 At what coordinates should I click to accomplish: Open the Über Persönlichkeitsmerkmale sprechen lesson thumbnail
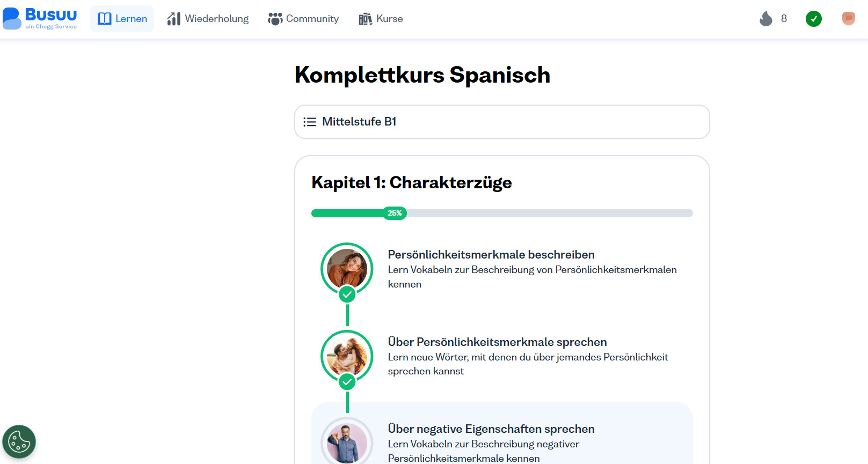pos(347,356)
